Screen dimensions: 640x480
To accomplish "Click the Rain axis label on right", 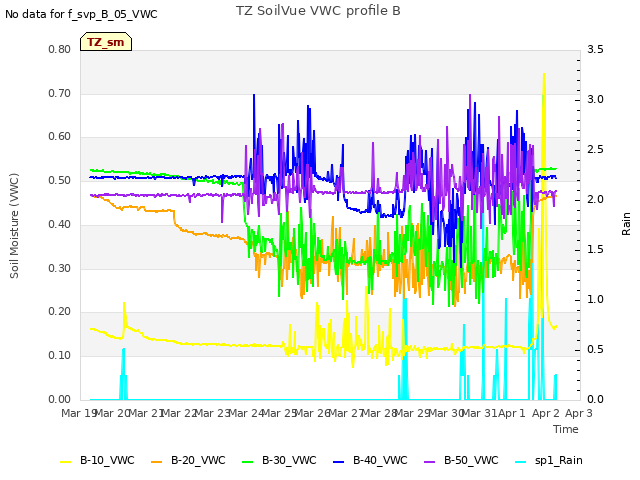I will point(626,224).
